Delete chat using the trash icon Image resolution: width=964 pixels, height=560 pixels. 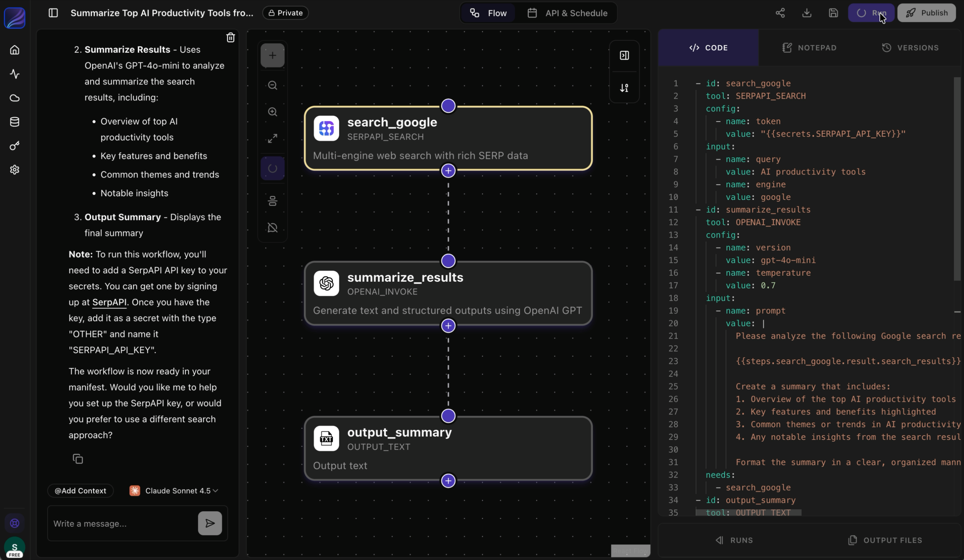230,38
